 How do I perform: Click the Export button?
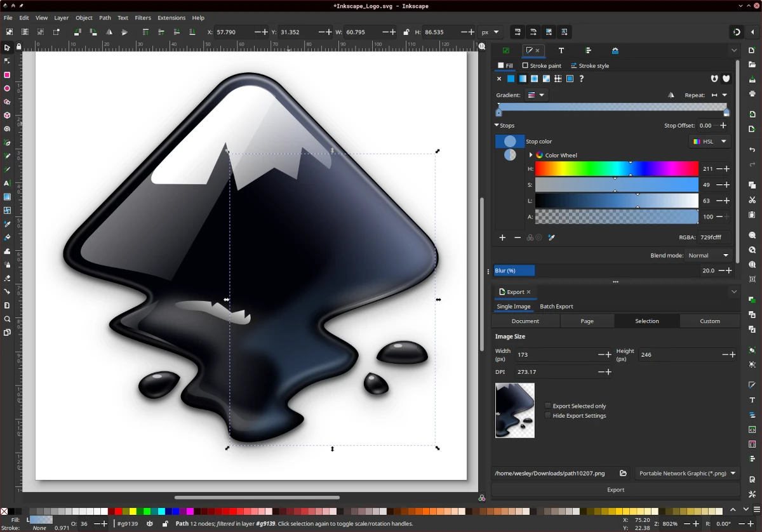[615, 489]
